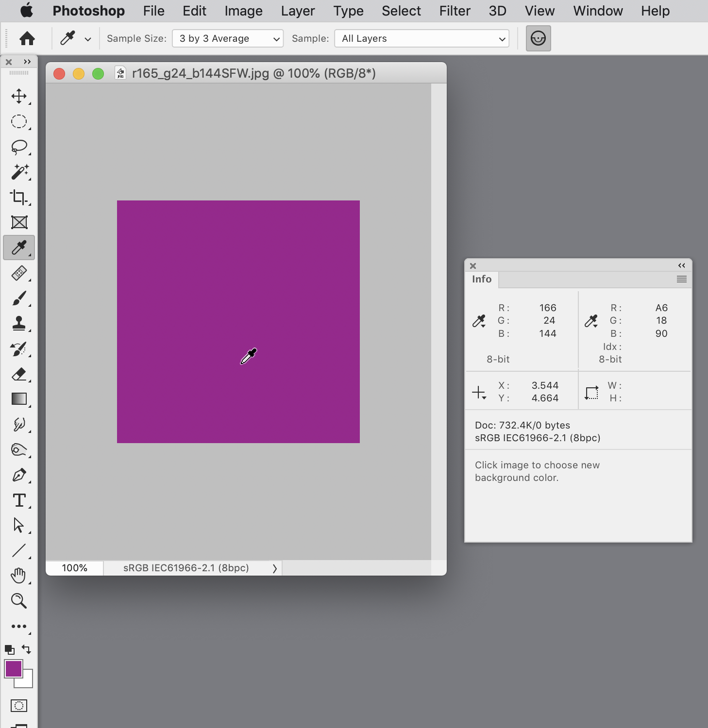Viewport: 708px width, 728px height.
Task: Click the document color profile status bar
Action: coord(186,568)
